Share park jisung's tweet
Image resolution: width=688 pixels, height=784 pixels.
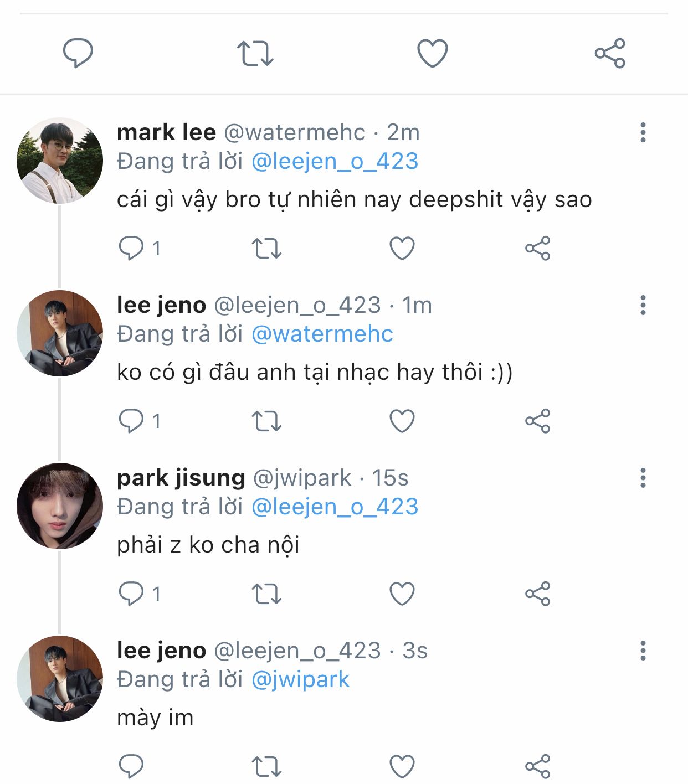[x=537, y=594]
